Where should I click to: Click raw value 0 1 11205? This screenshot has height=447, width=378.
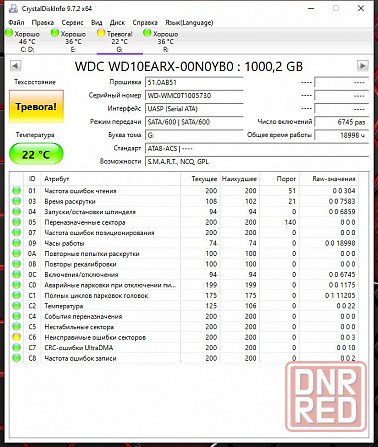coord(340,295)
